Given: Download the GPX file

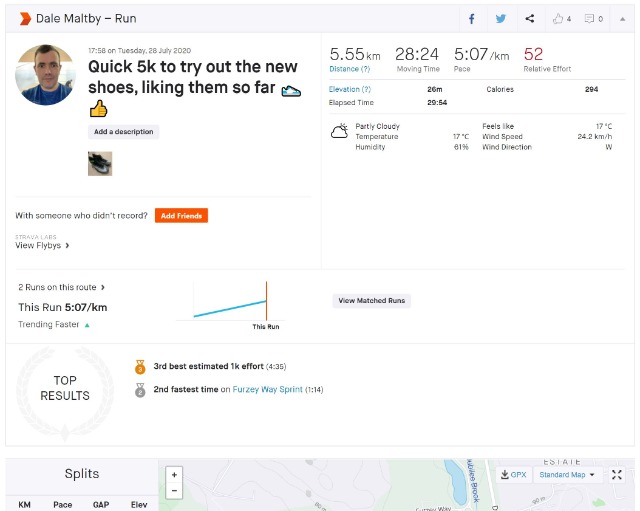Looking at the screenshot, I should tap(514, 475).
